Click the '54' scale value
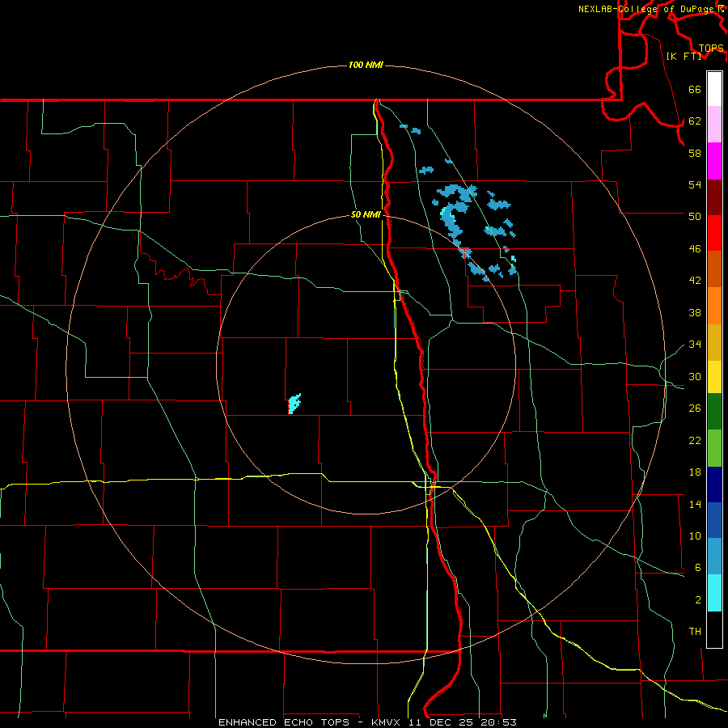 695,184
